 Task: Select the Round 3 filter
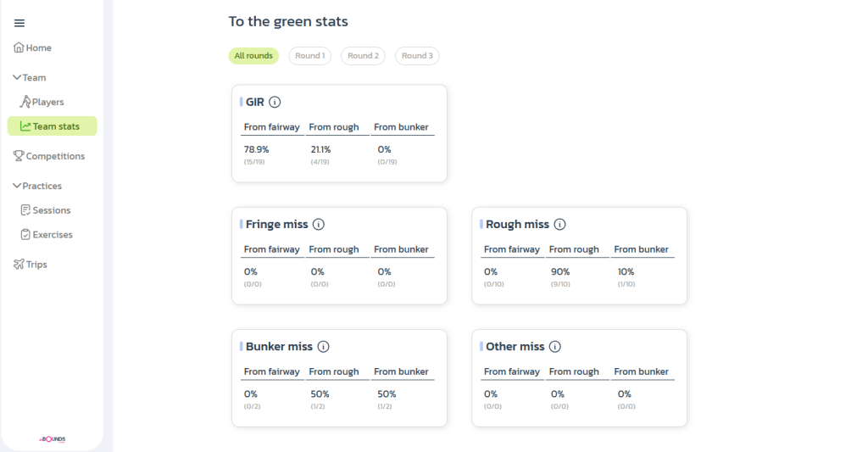(417, 56)
